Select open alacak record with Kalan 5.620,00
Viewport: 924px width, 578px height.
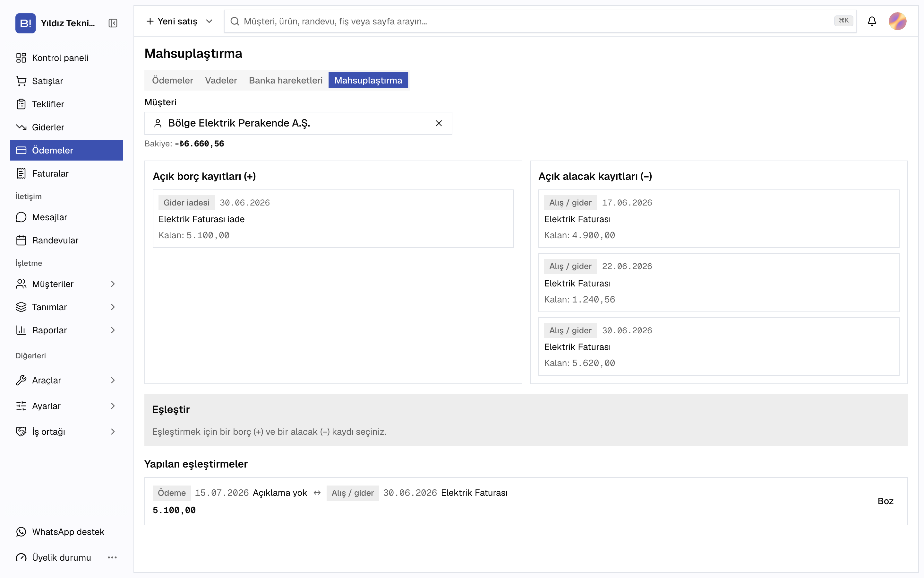[x=719, y=346]
